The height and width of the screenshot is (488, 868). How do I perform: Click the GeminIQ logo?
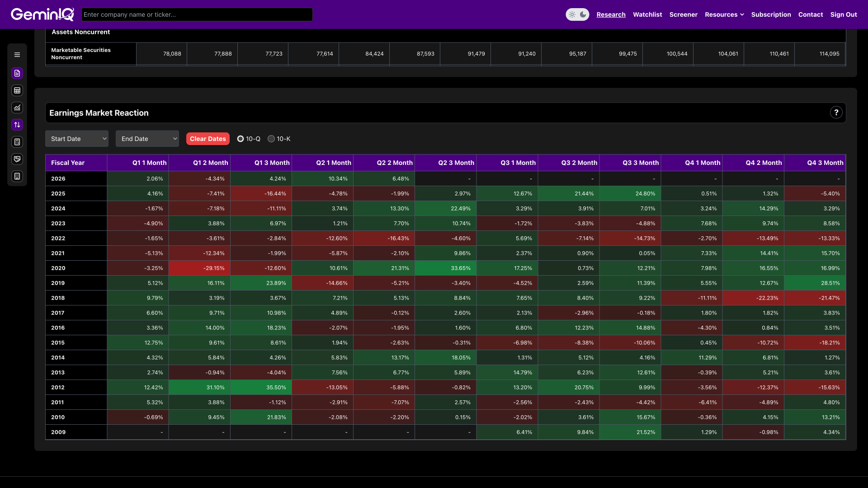pyautogui.click(x=42, y=14)
